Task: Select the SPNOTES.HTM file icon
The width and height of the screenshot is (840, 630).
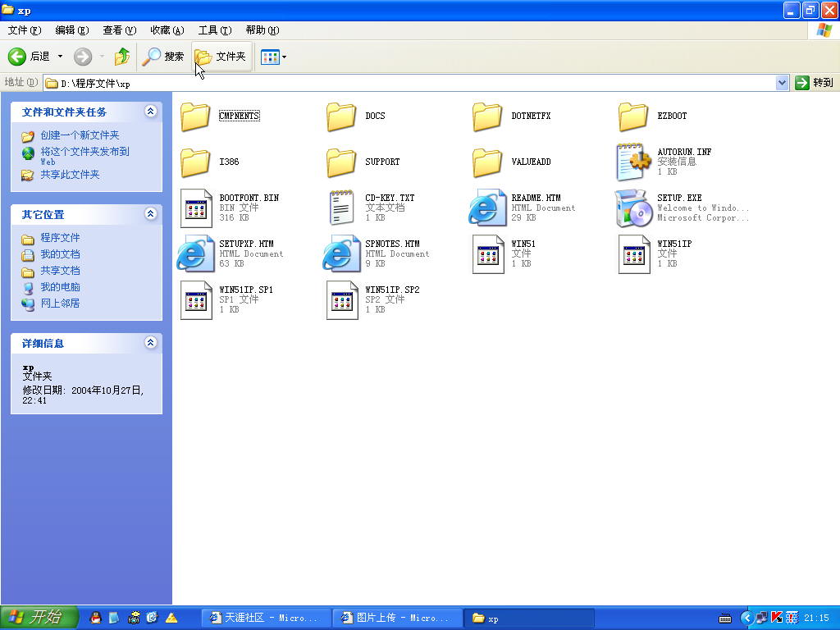Action: [x=341, y=254]
